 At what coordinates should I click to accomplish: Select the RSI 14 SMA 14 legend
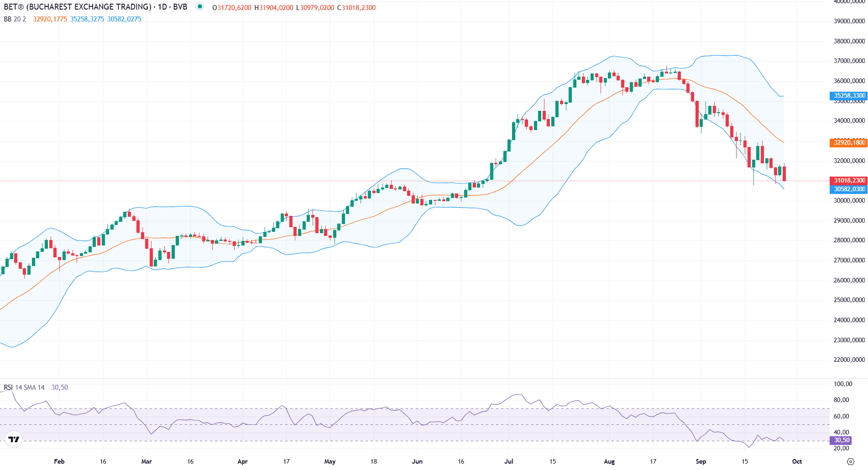click(24, 387)
